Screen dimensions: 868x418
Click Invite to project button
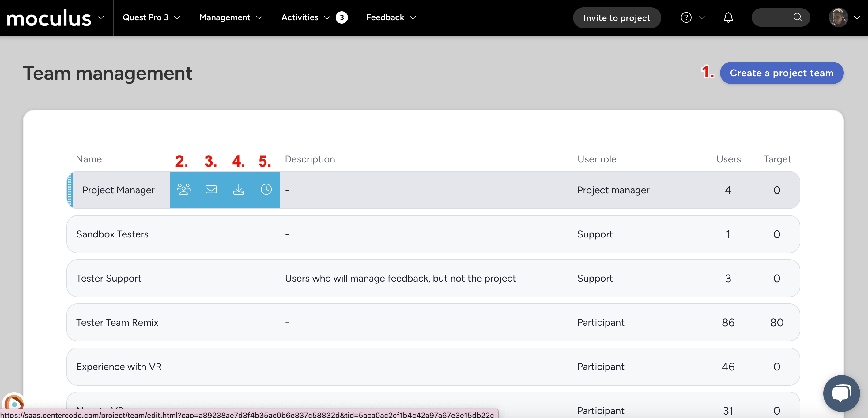(x=617, y=18)
